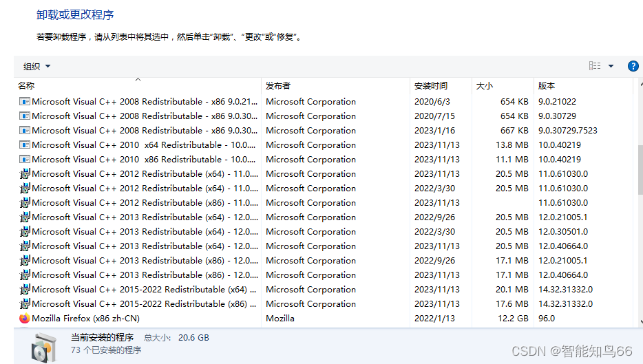
Task: Click icon of Visual C++ 2008 version 9.0.21022 row
Action: click(25, 101)
